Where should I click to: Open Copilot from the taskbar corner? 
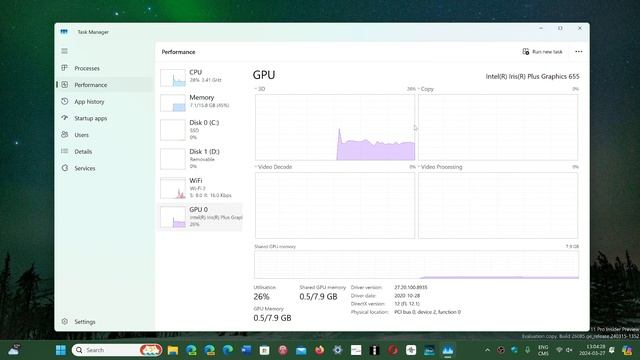[x=627, y=350]
